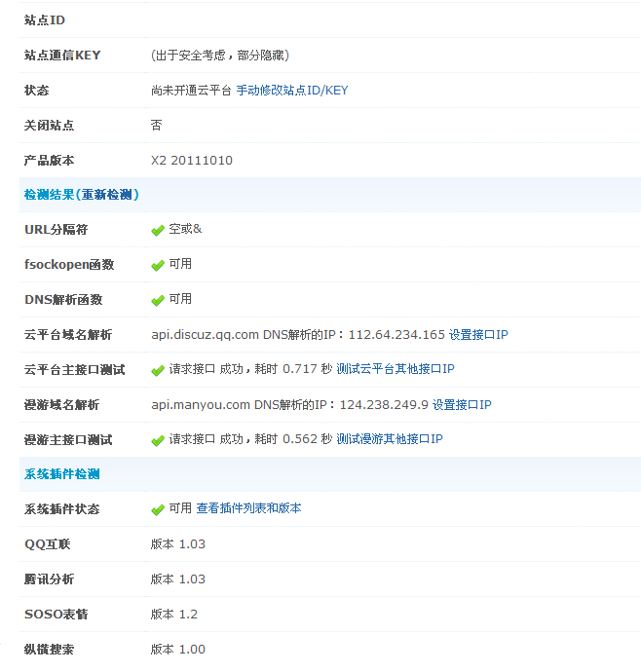Open 测试云平台其他接口IP link
This screenshot has width=641, height=672.
[x=395, y=369]
